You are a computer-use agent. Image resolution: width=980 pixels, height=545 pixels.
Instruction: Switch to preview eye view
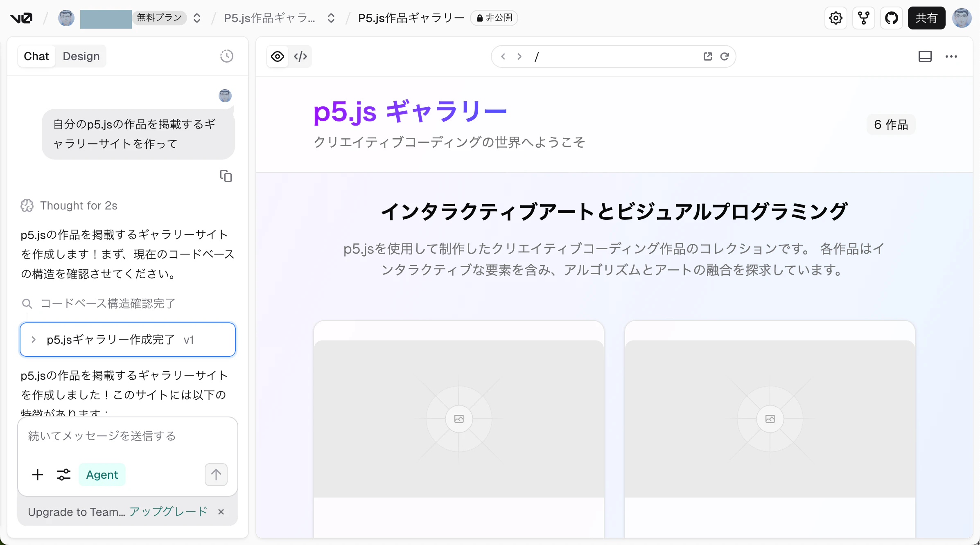tap(278, 56)
